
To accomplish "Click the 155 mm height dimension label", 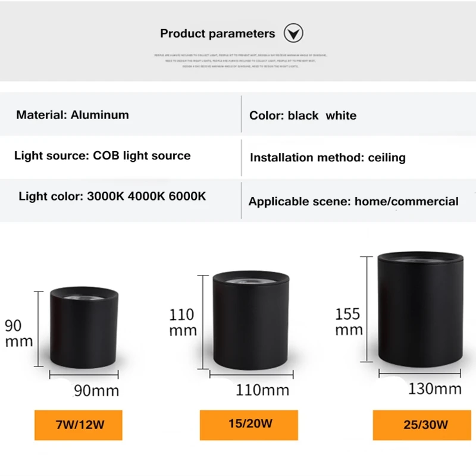I will point(348,321).
